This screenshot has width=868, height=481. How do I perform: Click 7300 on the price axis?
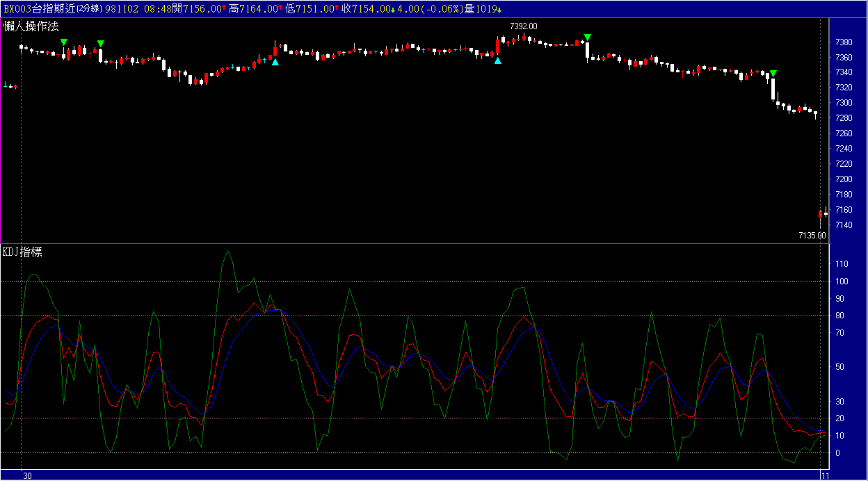[x=844, y=103]
